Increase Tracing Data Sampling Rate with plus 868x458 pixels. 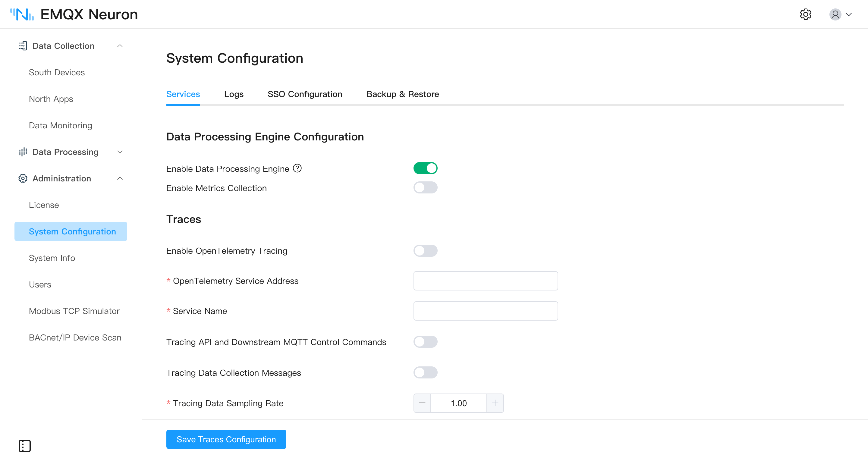pos(495,403)
